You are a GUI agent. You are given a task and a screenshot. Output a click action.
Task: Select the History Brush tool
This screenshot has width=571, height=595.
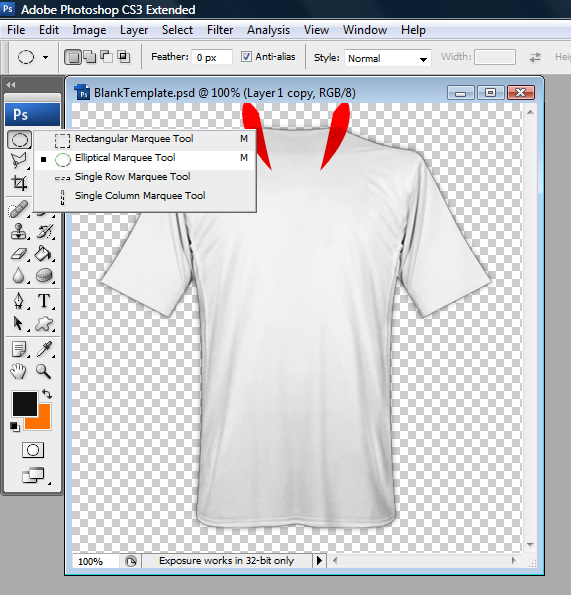click(45, 231)
